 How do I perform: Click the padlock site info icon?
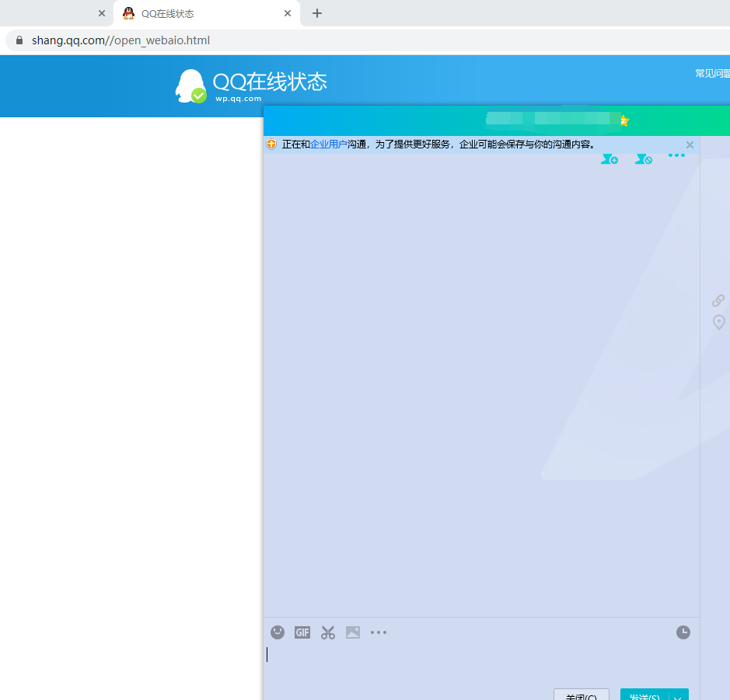tap(19, 40)
